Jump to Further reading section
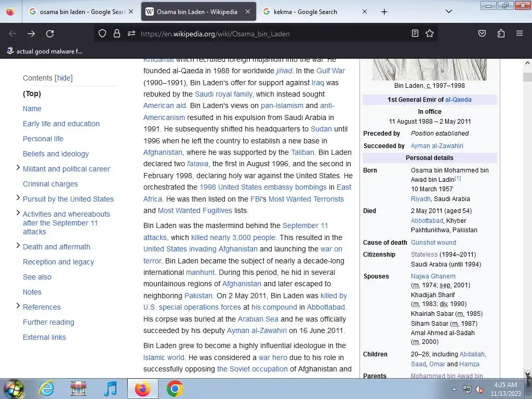Viewport: 532px width, 399px height. click(48, 322)
